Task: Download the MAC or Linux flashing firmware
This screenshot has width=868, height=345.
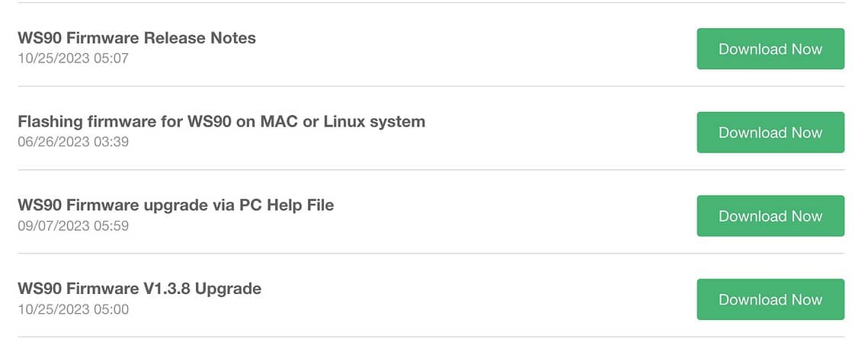Action: (x=770, y=133)
